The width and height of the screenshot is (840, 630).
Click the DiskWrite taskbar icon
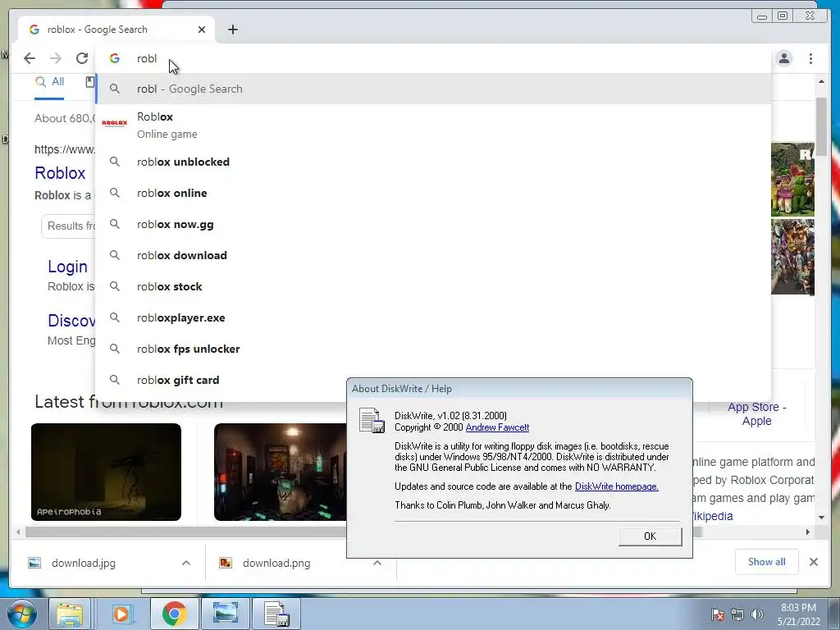(x=276, y=614)
